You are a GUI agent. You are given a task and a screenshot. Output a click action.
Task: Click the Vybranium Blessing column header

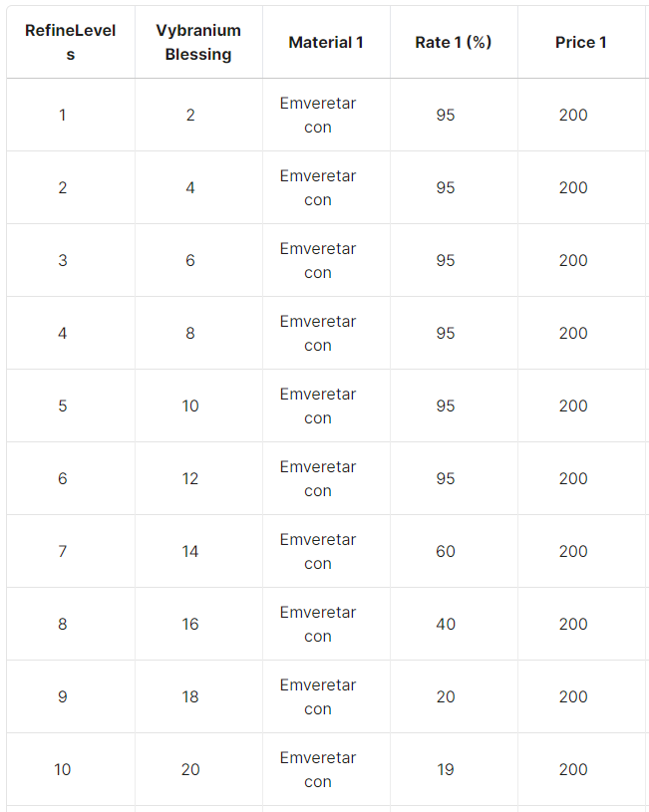(198, 42)
